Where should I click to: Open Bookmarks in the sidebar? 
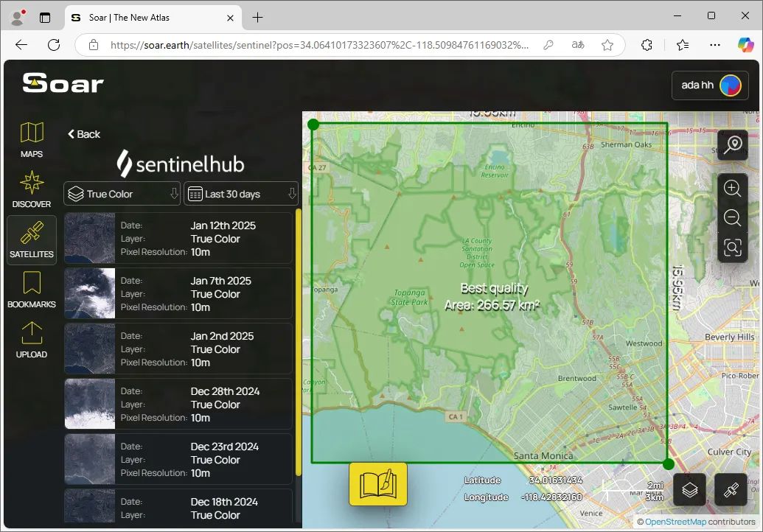[32, 290]
